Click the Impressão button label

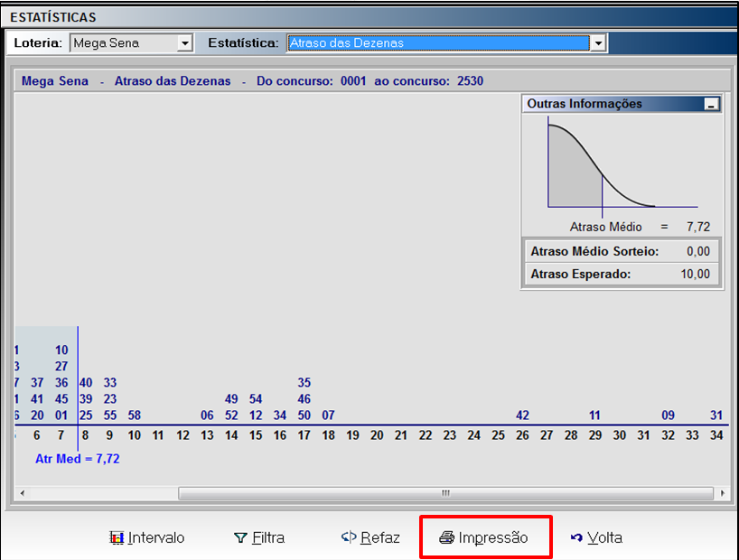(493, 537)
